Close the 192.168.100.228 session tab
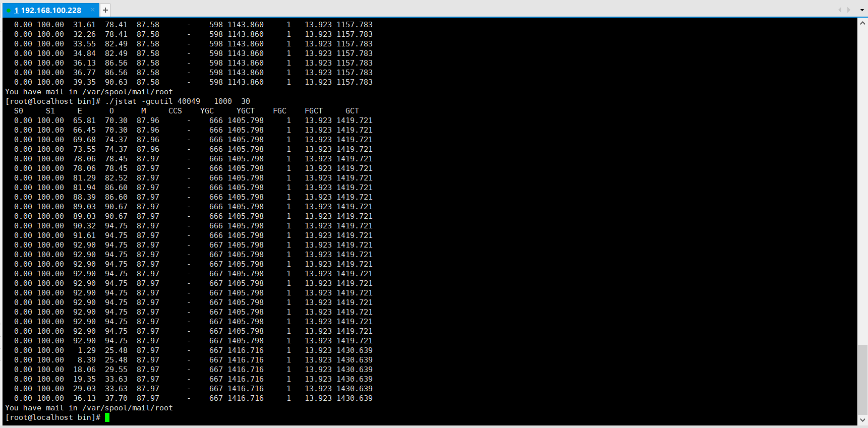The image size is (868, 428). coord(92,10)
